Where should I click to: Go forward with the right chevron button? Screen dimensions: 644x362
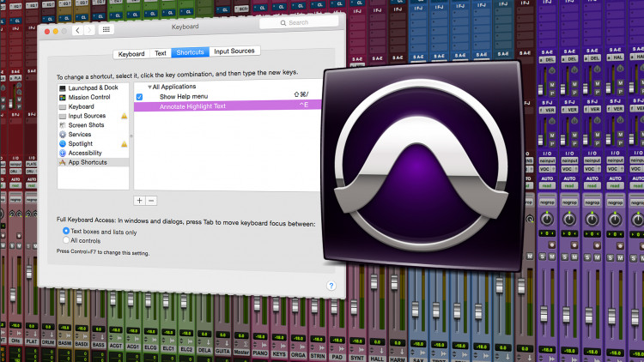tap(89, 30)
